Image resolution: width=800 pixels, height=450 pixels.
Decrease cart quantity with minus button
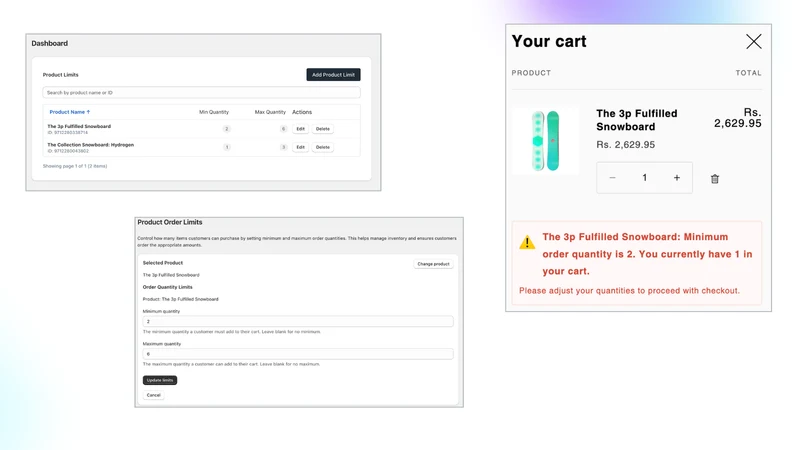pyautogui.click(x=612, y=178)
